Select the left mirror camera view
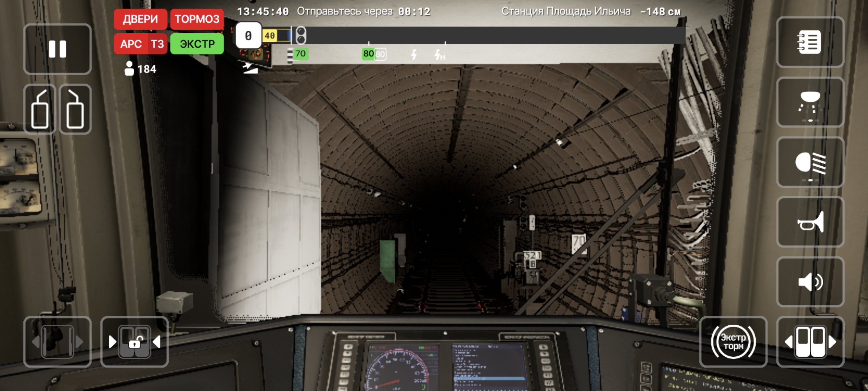 40,109
